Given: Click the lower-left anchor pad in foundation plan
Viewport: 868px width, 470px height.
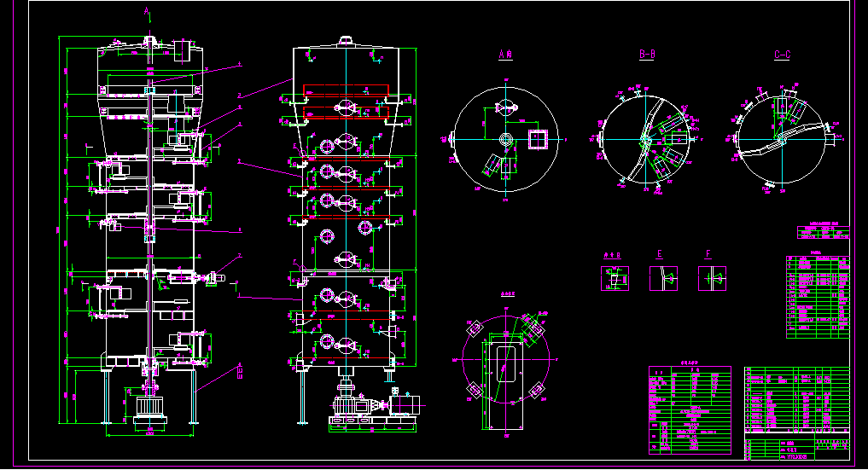Looking at the screenshot, I should click(473, 389).
